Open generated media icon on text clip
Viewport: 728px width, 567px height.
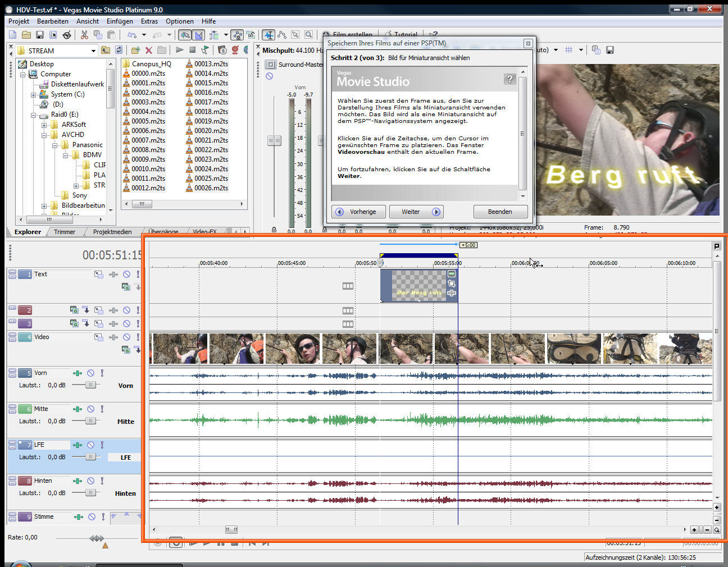[452, 274]
